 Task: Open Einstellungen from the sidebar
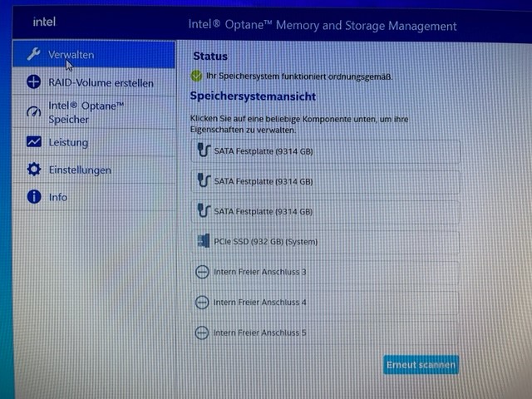coord(94,170)
